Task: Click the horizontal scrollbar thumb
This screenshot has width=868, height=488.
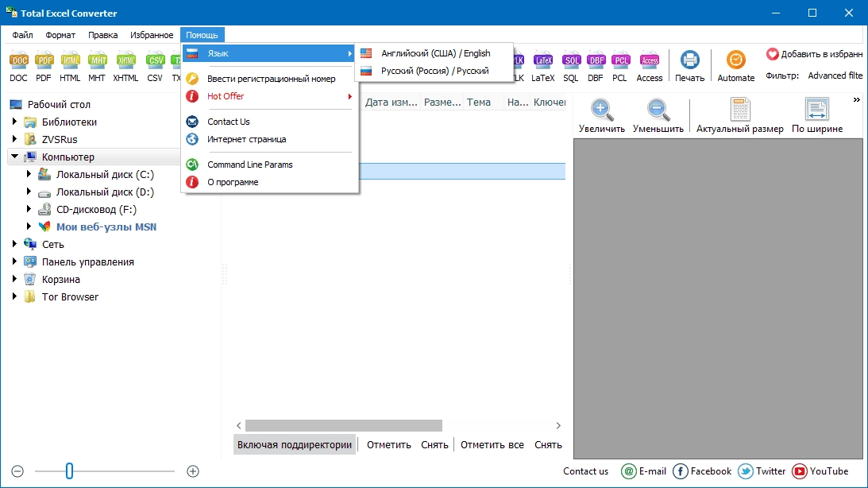Action: [x=344, y=425]
